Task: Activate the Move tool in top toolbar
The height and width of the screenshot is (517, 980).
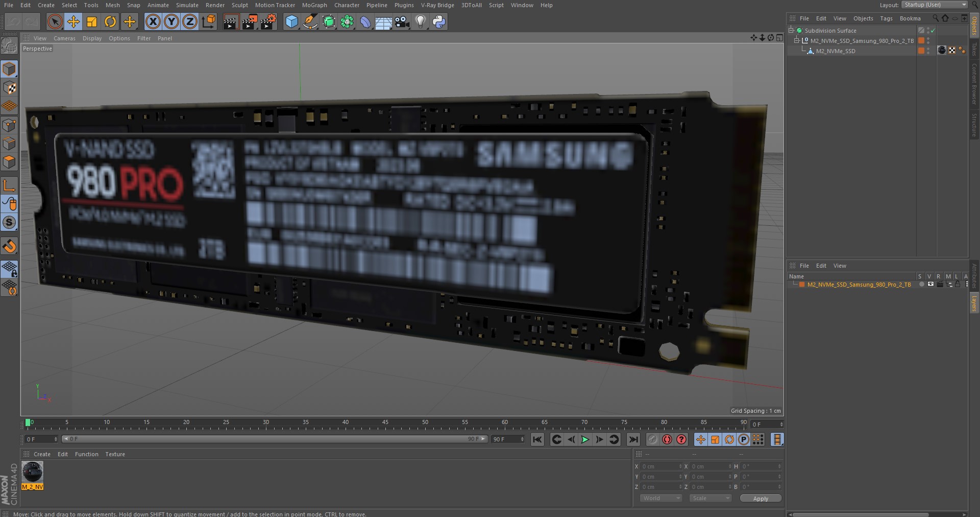Action: [73, 21]
